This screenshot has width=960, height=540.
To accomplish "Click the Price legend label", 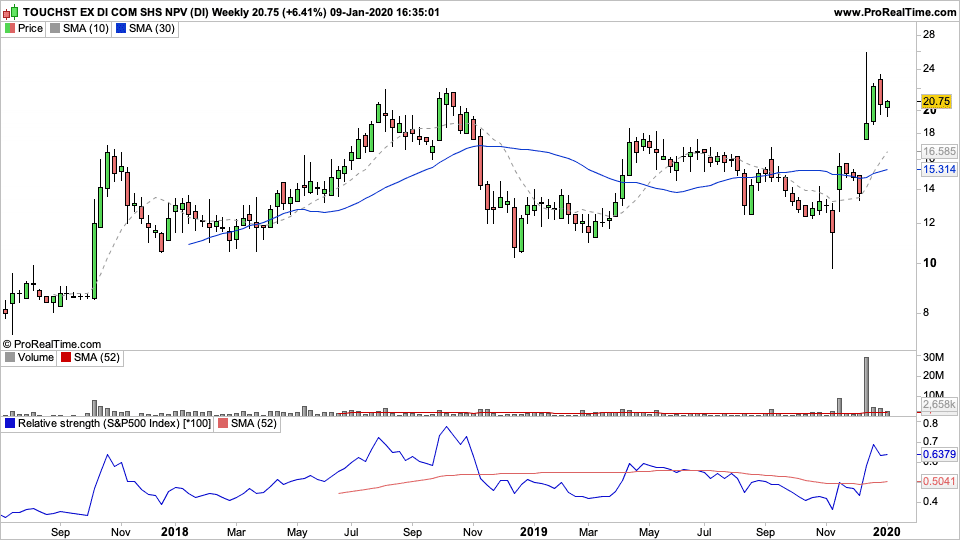I will click(x=30, y=28).
